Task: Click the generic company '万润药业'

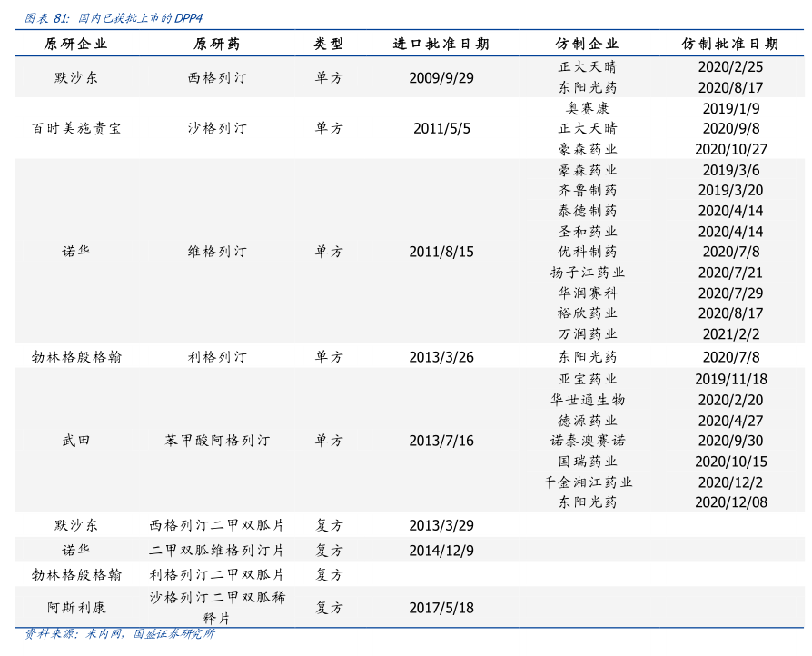Action: point(588,334)
